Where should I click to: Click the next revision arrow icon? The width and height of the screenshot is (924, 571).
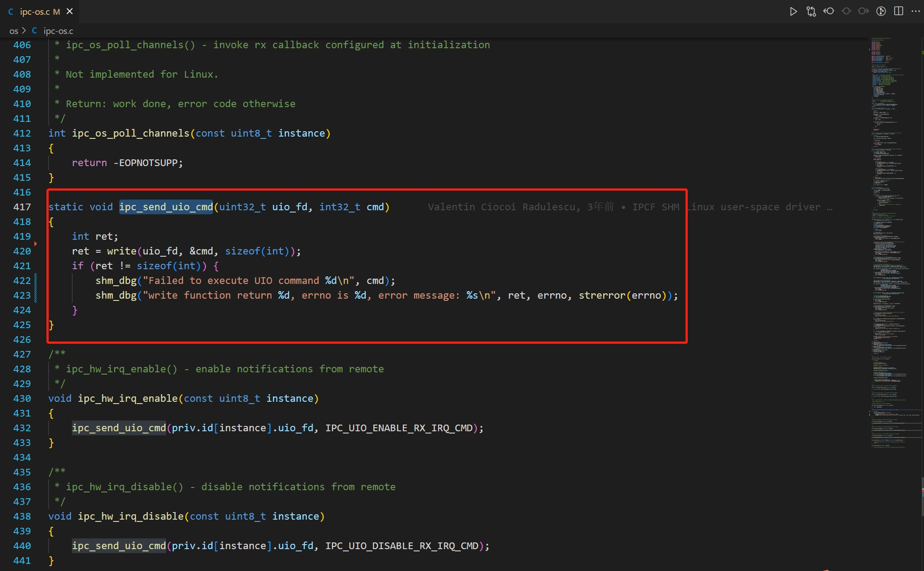tap(863, 12)
